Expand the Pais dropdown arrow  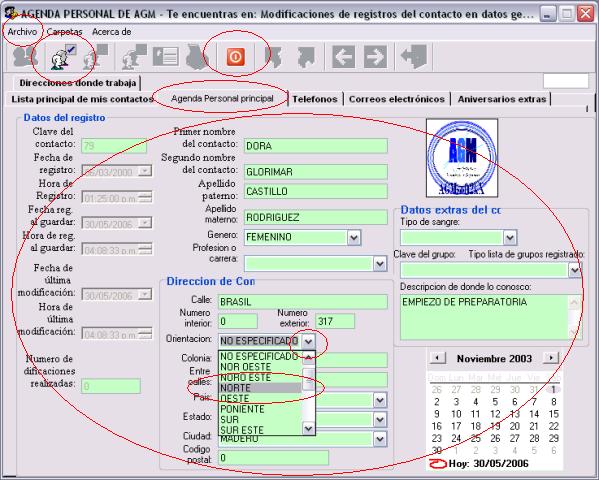pos(379,400)
